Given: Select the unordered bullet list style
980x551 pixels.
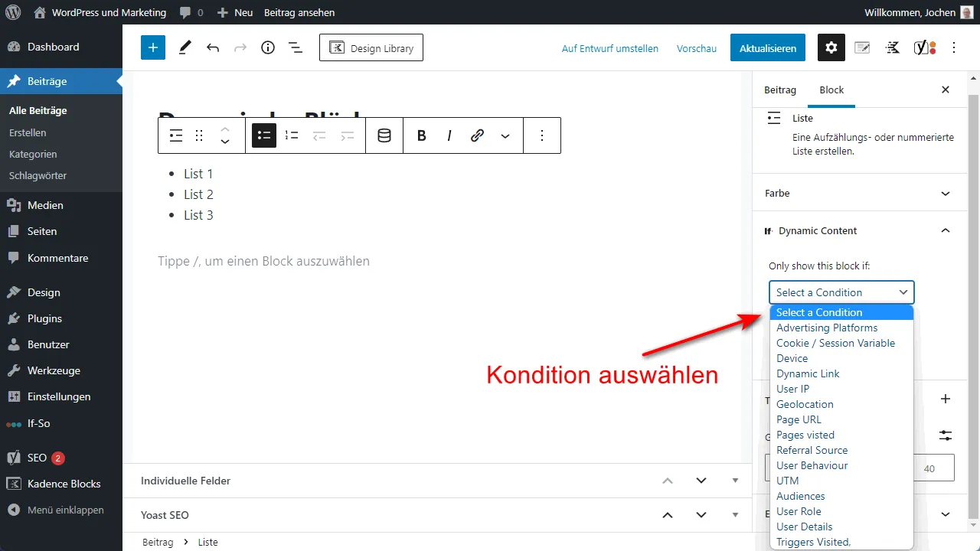Looking at the screenshot, I should click(x=264, y=135).
